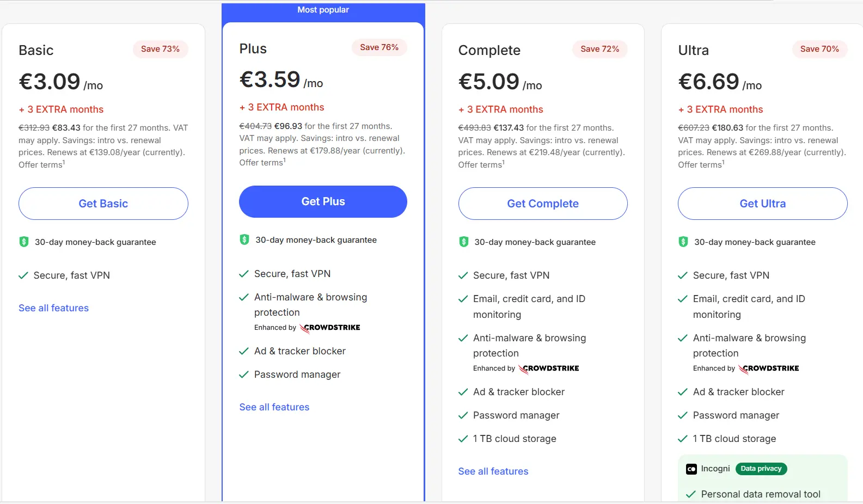
Task: Click the Most popular banner above the Plus plan
Action: click(323, 9)
